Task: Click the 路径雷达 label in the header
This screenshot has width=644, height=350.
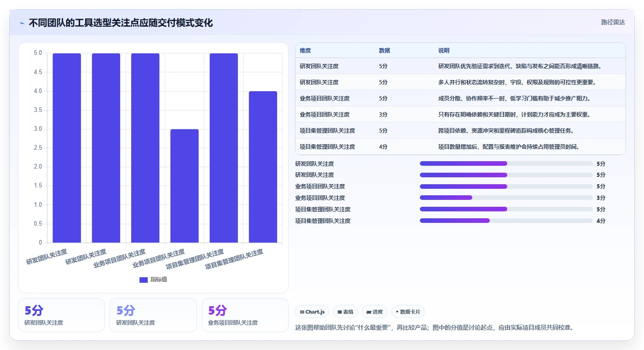Action: point(613,22)
